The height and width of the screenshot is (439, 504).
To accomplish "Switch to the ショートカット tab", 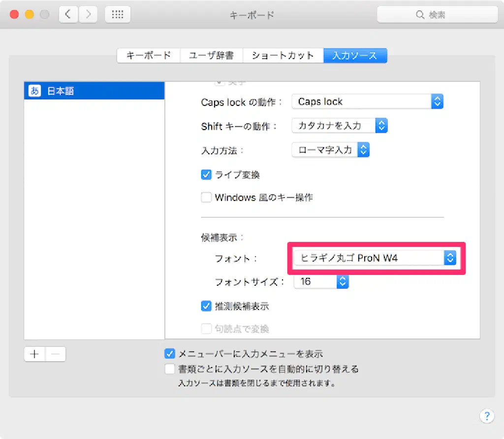I will pos(283,56).
